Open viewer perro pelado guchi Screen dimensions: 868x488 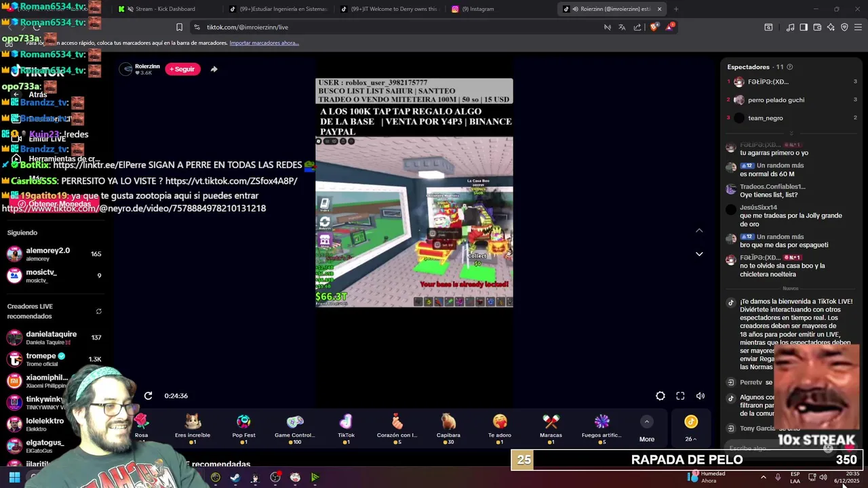(x=791, y=100)
